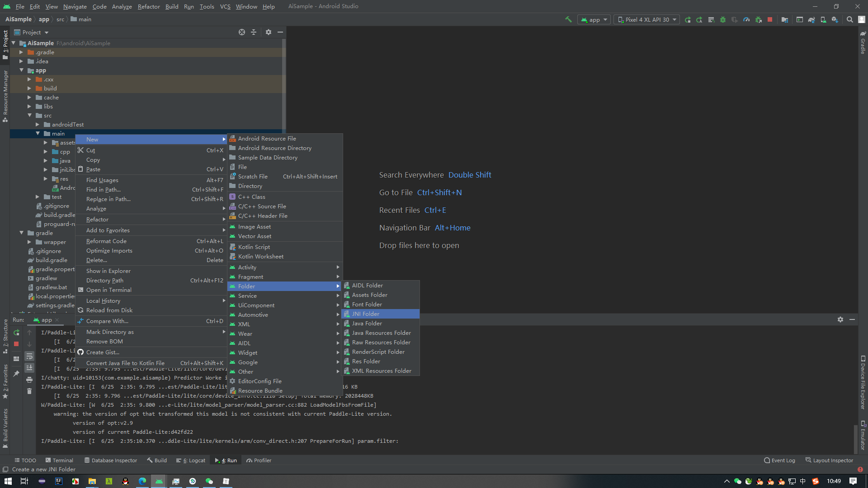868x488 pixels.
Task: Open Project Structure icon in toolbar
Action: 785,19
